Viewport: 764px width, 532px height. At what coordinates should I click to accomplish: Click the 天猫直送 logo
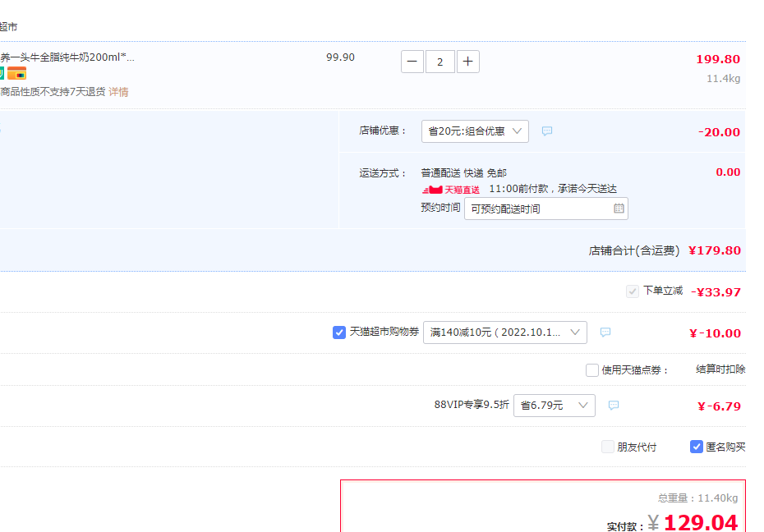(451, 190)
